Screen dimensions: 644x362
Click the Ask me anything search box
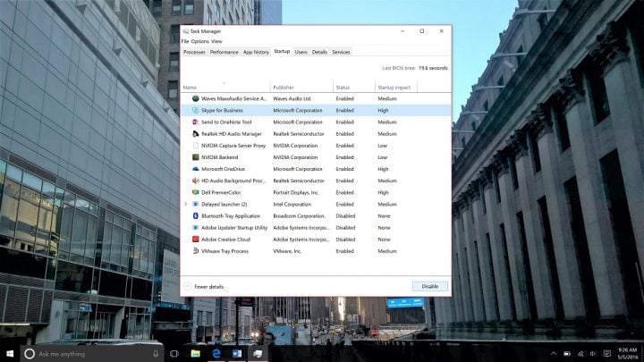click(92, 353)
